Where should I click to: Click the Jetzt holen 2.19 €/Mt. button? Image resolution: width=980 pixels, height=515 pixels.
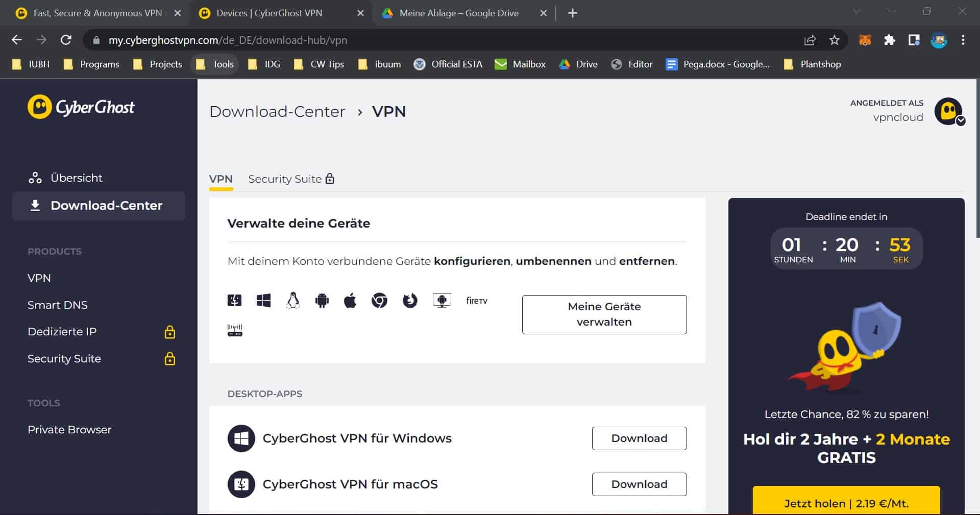coord(846,501)
